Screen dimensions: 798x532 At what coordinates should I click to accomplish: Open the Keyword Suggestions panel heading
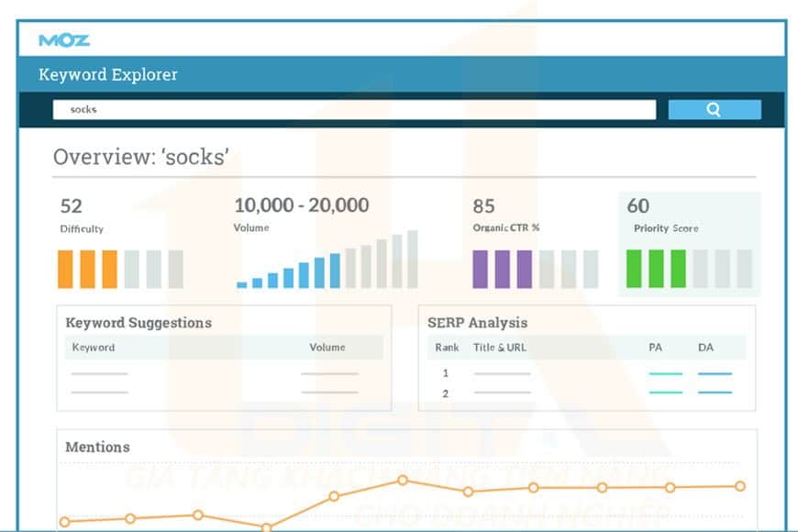coord(139,323)
